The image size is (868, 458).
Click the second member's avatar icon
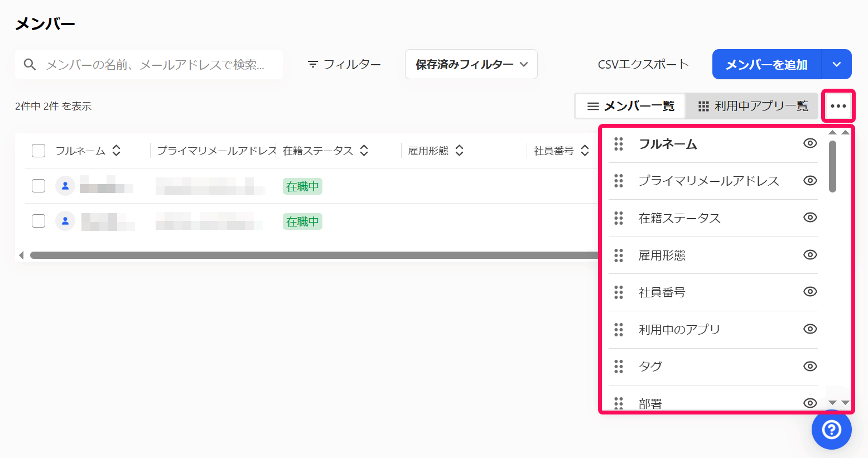pyautogui.click(x=65, y=221)
